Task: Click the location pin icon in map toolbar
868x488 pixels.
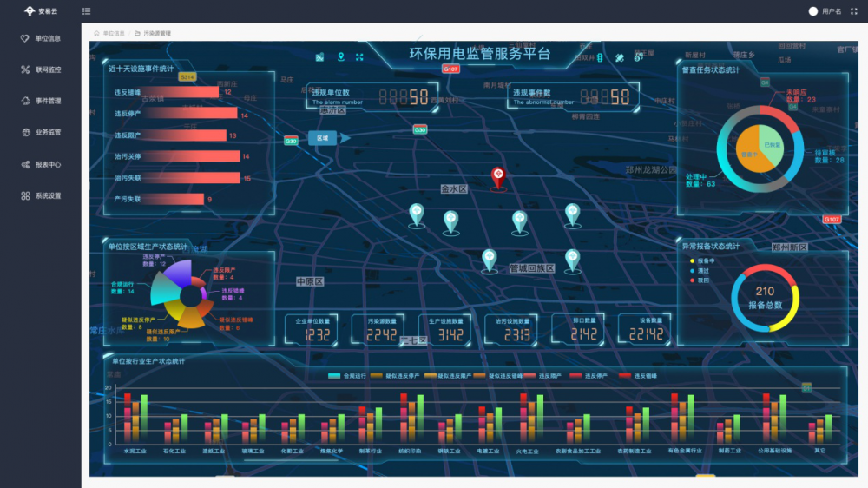Action: point(340,57)
